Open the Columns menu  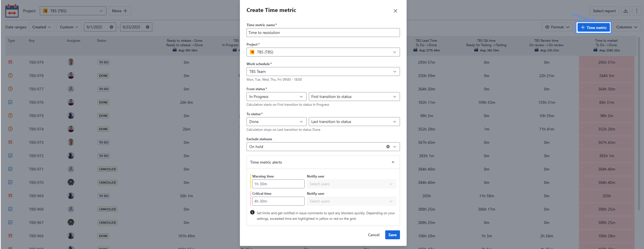pyautogui.click(x=626, y=27)
